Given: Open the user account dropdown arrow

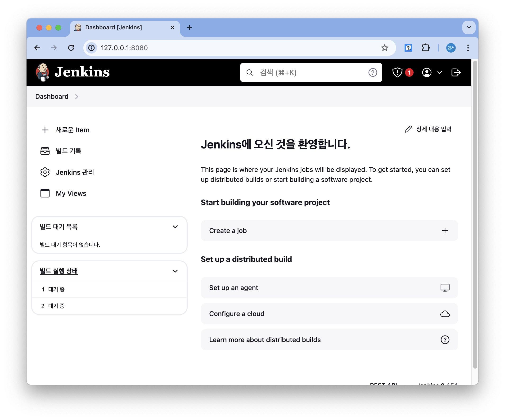Looking at the screenshot, I should click(440, 72).
